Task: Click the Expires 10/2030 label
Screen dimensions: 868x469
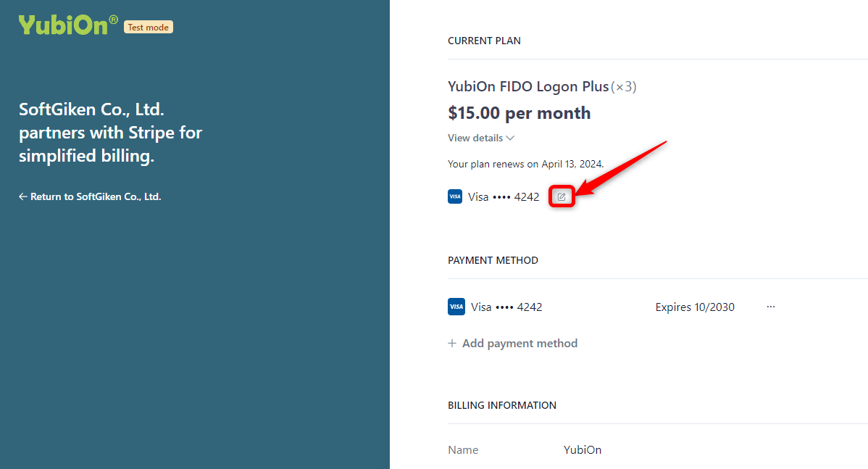Action: 695,307
